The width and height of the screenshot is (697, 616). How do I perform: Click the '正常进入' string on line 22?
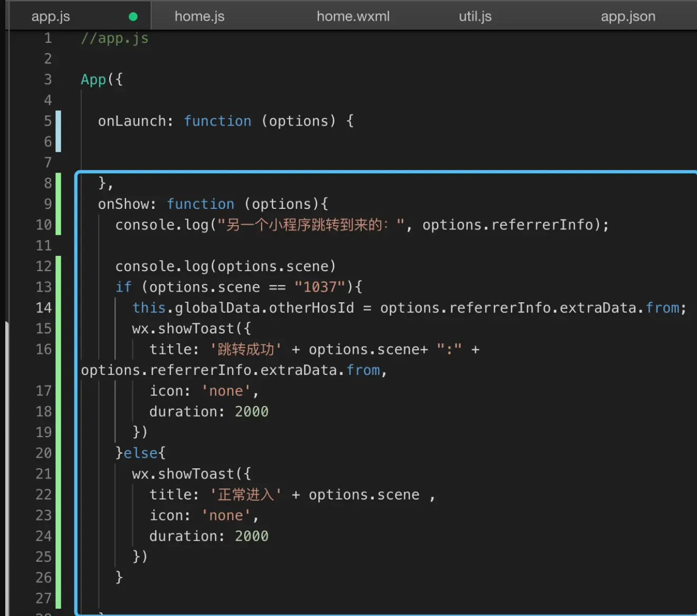click(246, 495)
